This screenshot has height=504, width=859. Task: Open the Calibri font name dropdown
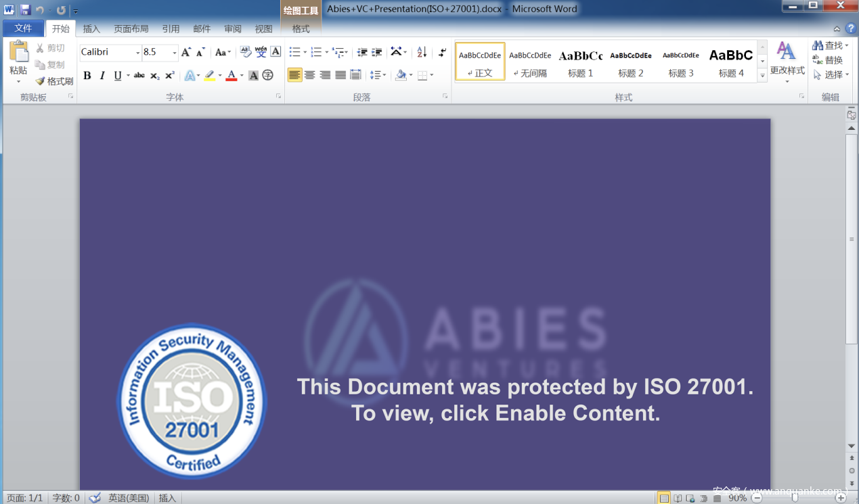tap(137, 53)
